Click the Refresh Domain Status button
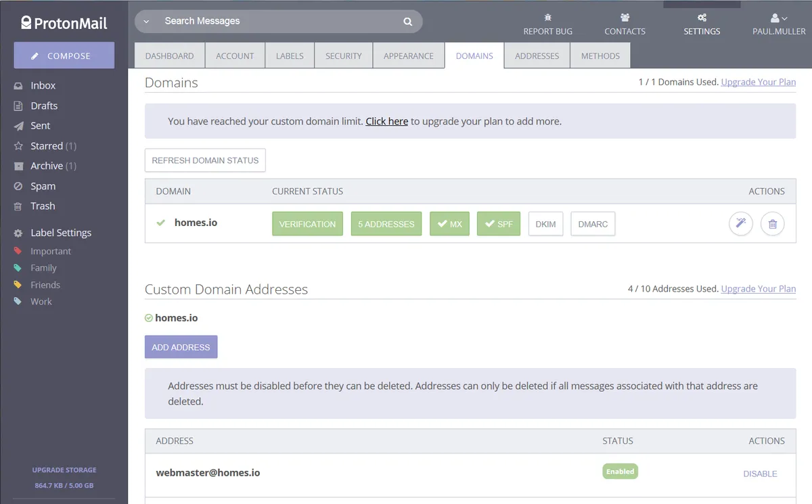812x504 pixels. (205, 160)
